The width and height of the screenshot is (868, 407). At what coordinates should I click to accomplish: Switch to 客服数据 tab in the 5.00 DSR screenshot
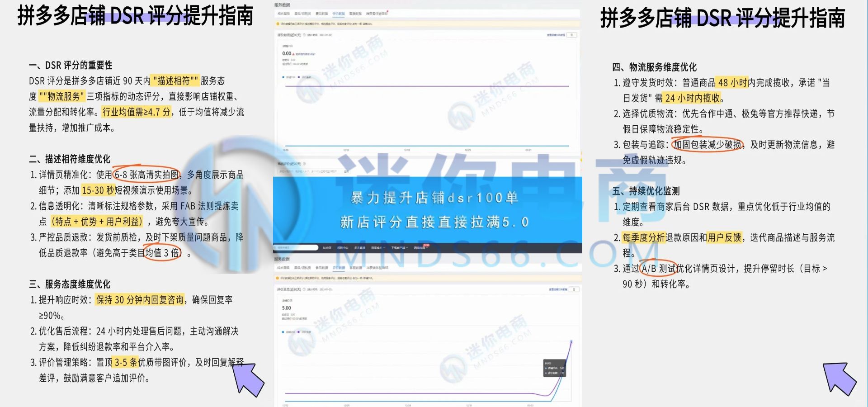click(355, 268)
